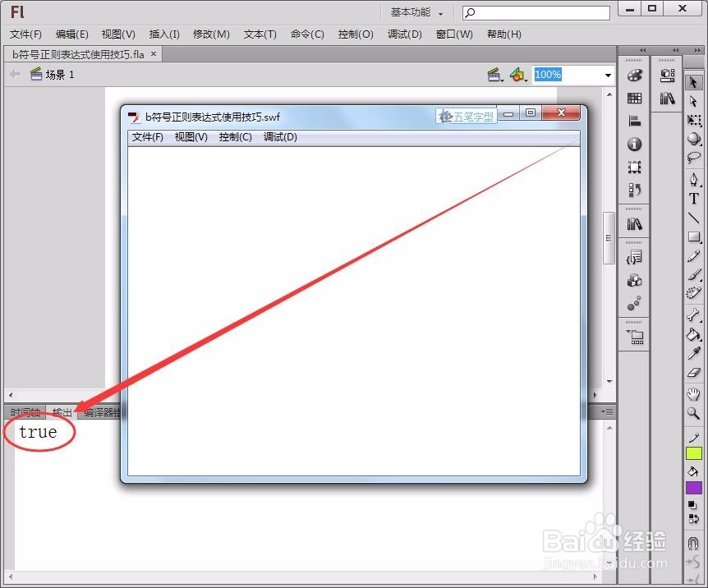Open the 修改(M) menu

pos(211,34)
